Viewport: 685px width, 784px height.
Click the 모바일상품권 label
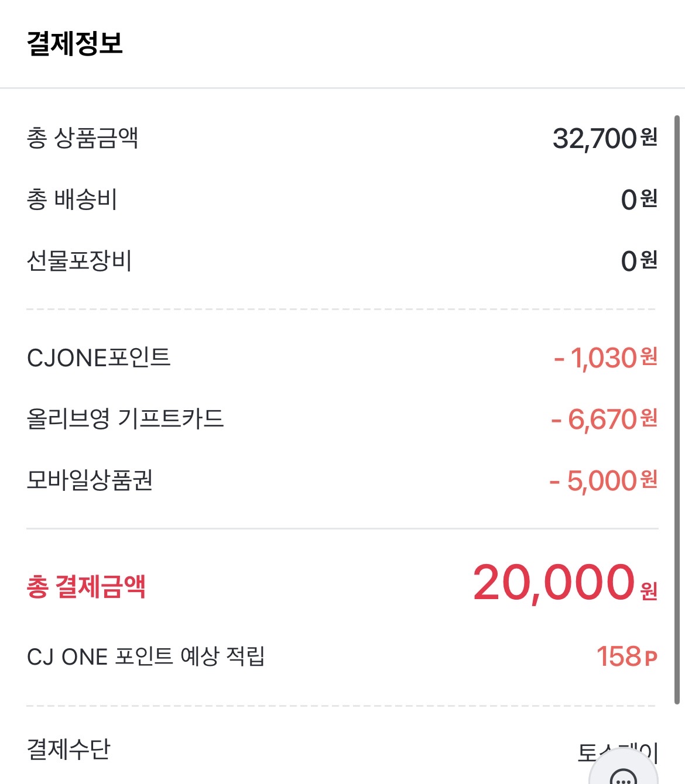click(90, 480)
